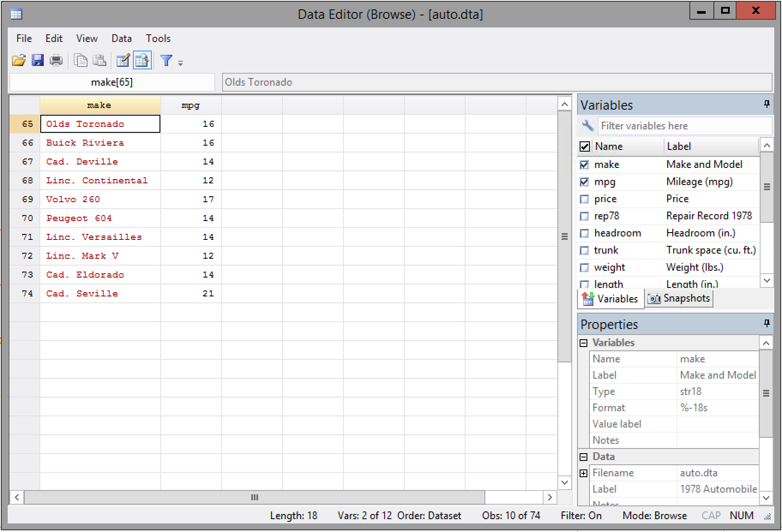
Task: Collapse the Data section in Properties
Action: point(583,457)
